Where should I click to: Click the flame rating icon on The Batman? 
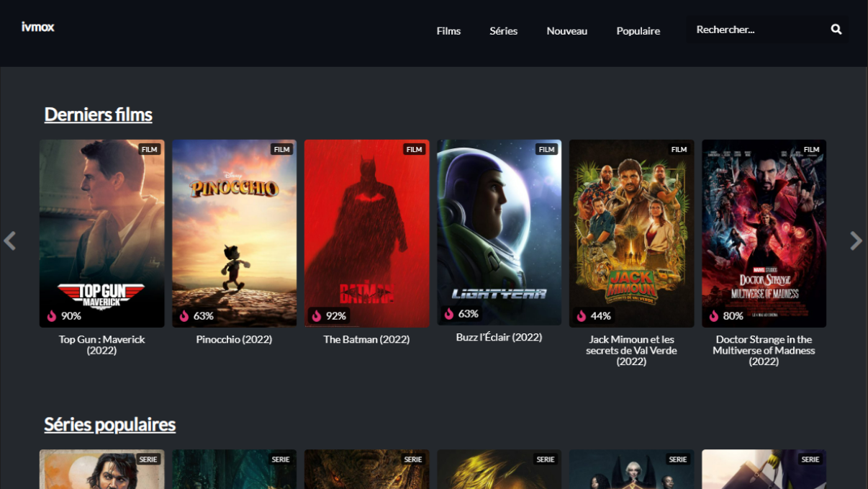317,315
